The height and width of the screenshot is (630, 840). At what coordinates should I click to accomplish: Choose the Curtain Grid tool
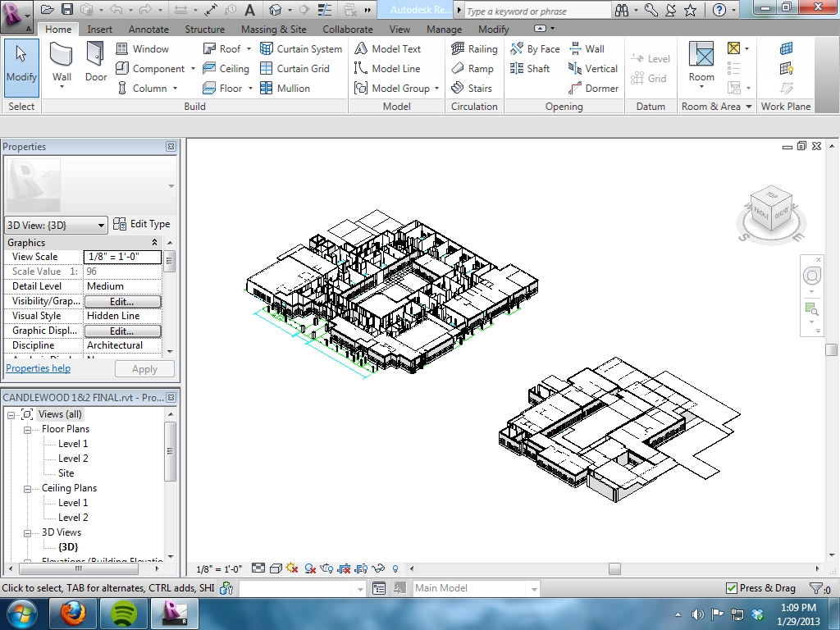tap(294, 69)
